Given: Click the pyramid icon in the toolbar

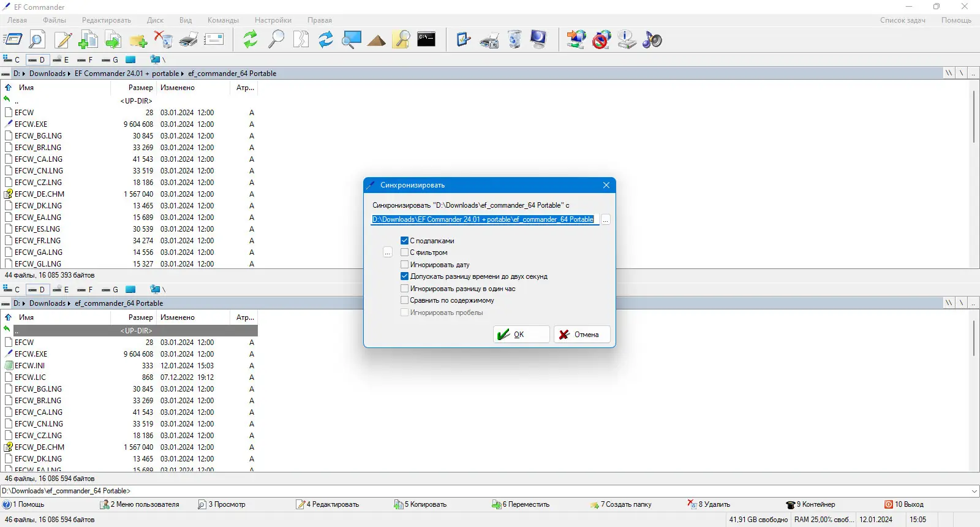Looking at the screenshot, I should pyautogui.click(x=376, y=40).
